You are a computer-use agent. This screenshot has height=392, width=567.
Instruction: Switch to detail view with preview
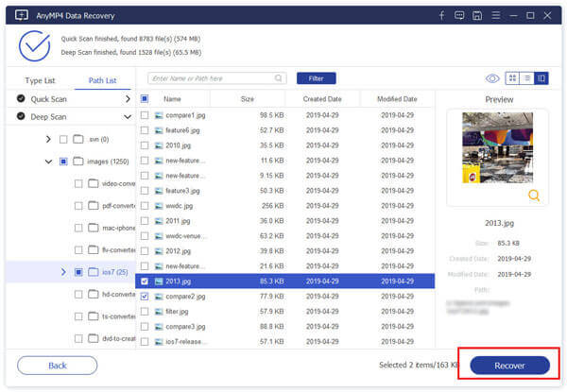pyautogui.click(x=541, y=78)
